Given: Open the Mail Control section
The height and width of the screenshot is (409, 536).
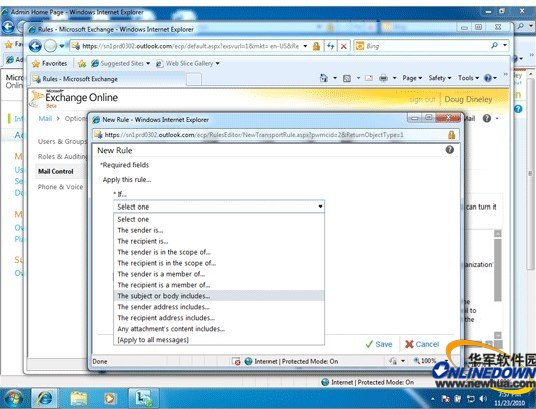Looking at the screenshot, I should pos(56,171).
